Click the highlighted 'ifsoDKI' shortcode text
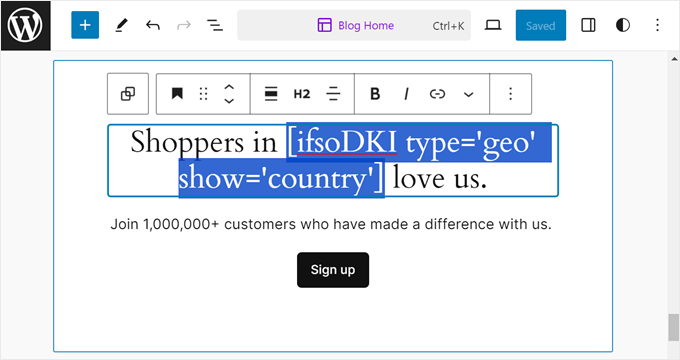Viewport: 680px width, 360px height. [x=347, y=142]
